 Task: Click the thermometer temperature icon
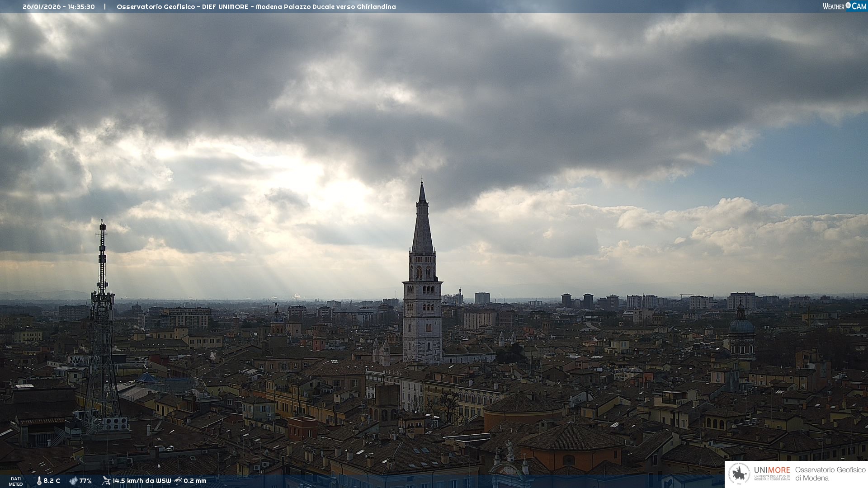pyautogui.click(x=39, y=481)
